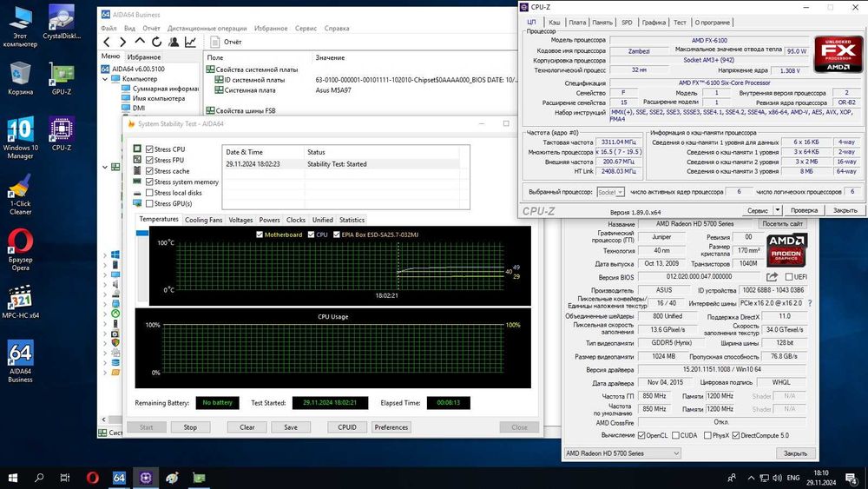The height and width of the screenshot is (489, 868).
Task: Click AIDA64 toolbar Forward arrow
Action: (123, 42)
